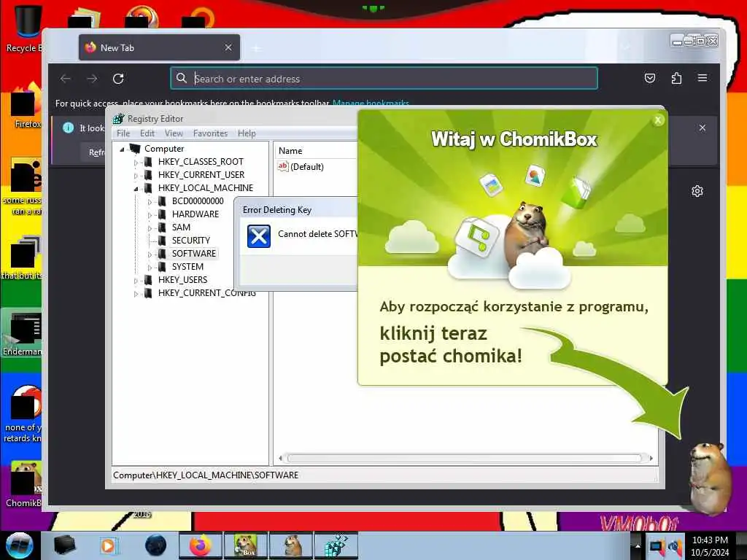Viewport: 747px width, 560px height.
Task: Open Firefox Pocket button
Action: 650,78
